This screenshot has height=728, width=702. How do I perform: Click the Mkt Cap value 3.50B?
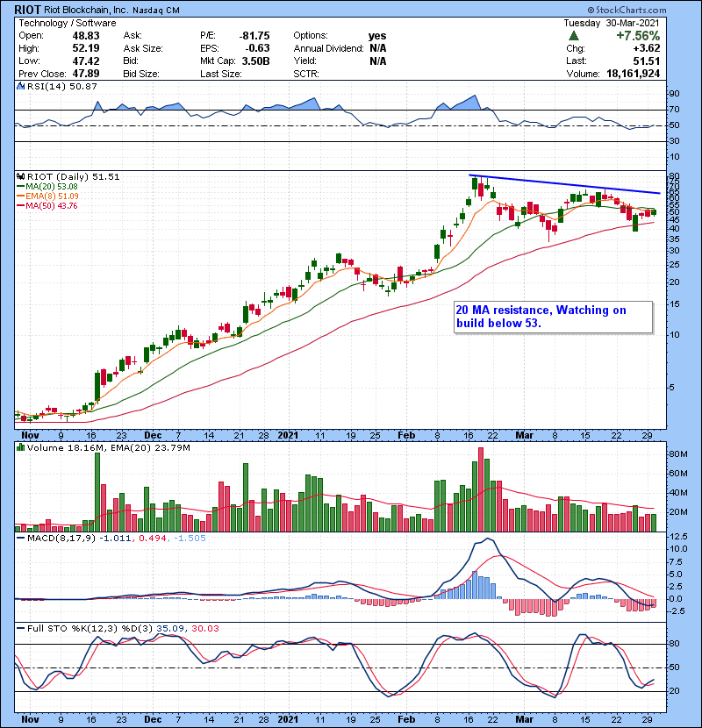256,61
